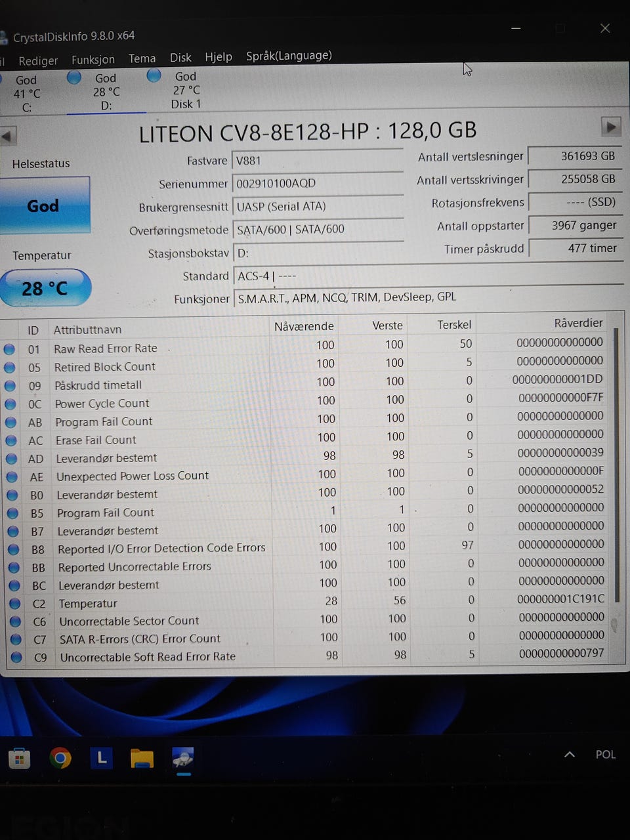Open the Tema menu
Screen dimensions: 630x840
pos(142,58)
